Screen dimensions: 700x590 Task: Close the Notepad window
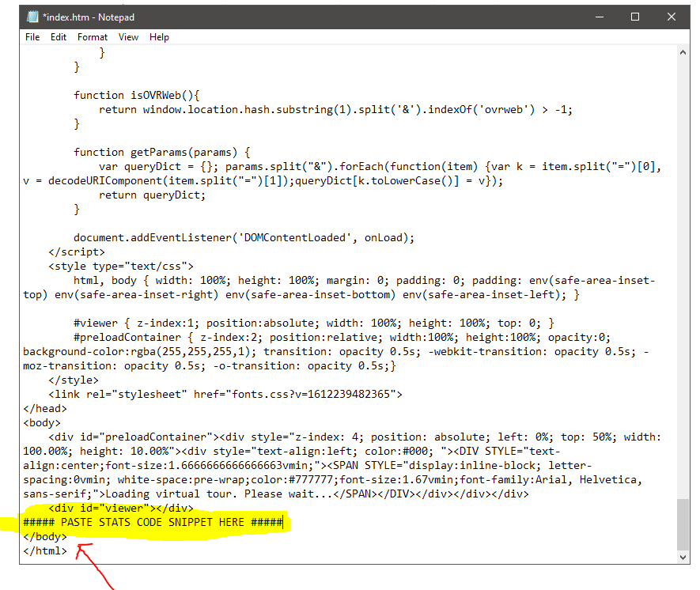(x=672, y=17)
